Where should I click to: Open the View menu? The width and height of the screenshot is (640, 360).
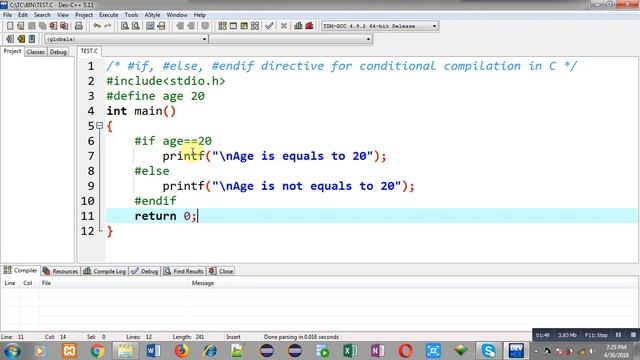(x=62, y=15)
